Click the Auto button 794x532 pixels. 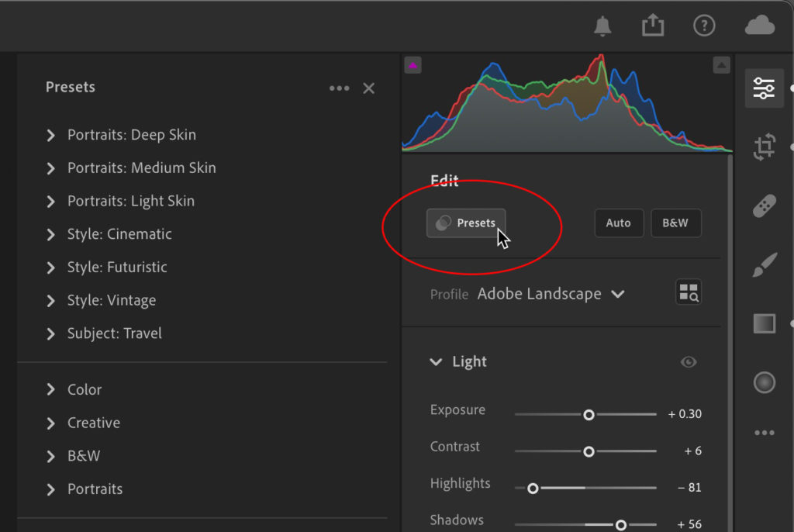pos(619,223)
